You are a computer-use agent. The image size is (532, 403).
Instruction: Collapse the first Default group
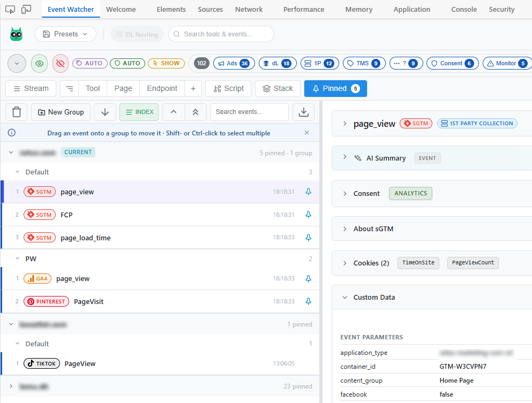coord(18,172)
